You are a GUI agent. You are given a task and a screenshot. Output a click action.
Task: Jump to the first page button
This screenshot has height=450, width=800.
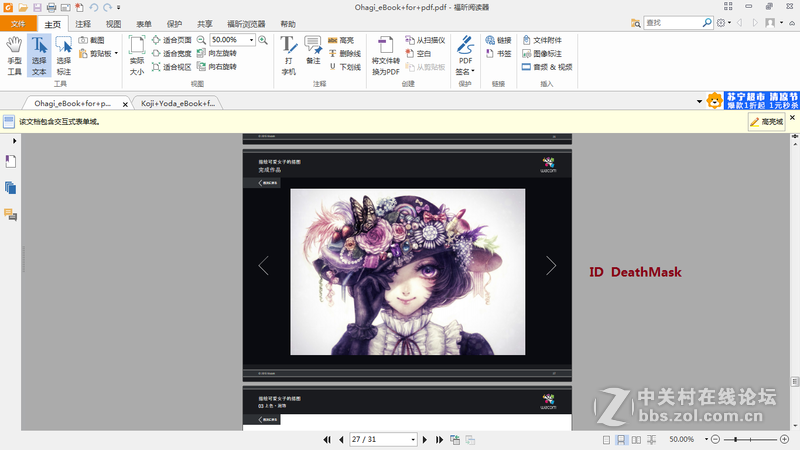coord(327,439)
